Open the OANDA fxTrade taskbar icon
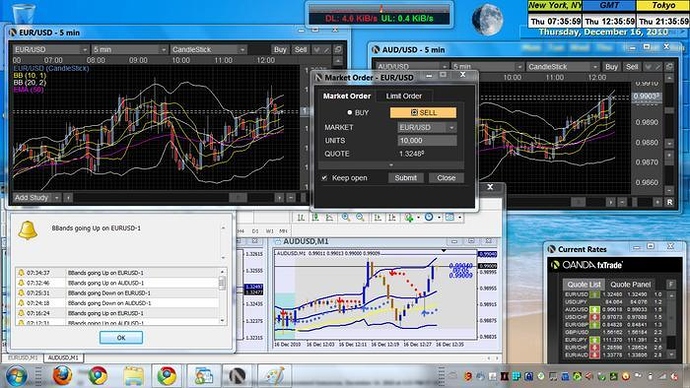The image size is (690, 388). point(237,376)
